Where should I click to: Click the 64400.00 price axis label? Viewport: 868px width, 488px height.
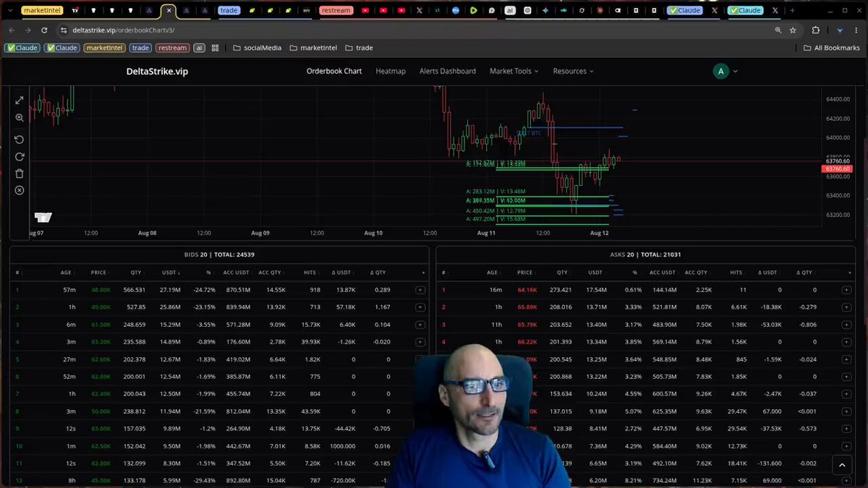point(838,99)
